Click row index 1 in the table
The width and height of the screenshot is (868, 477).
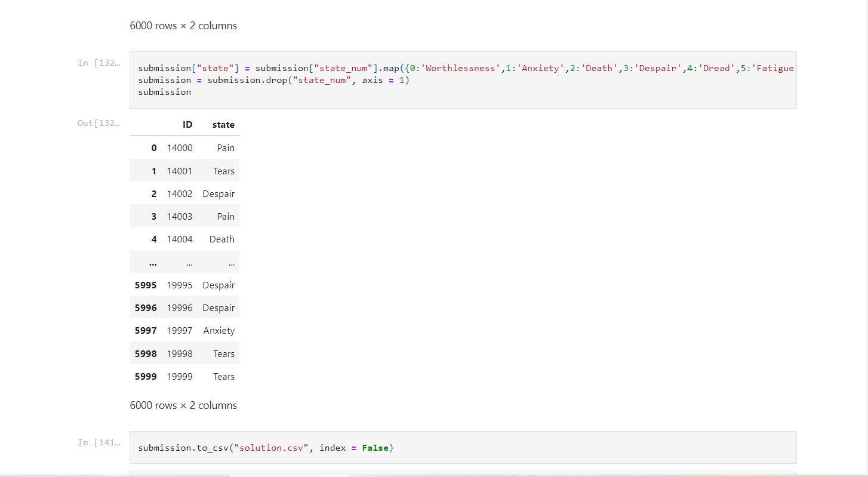click(154, 171)
